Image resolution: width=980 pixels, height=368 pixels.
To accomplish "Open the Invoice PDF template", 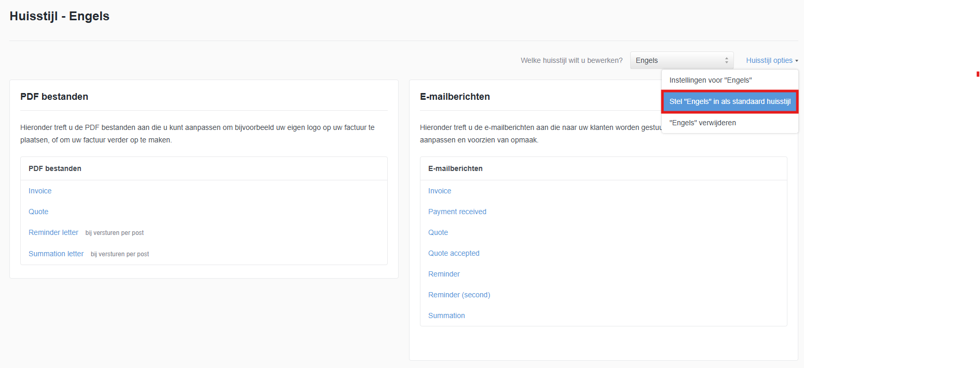I will pos(40,191).
